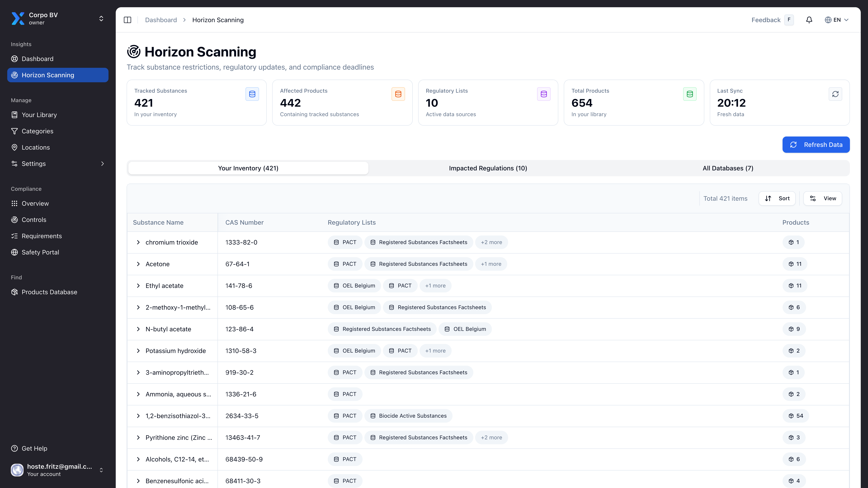Click the refresh icon on Last Sync card
868x488 pixels.
tap(835, 94)
